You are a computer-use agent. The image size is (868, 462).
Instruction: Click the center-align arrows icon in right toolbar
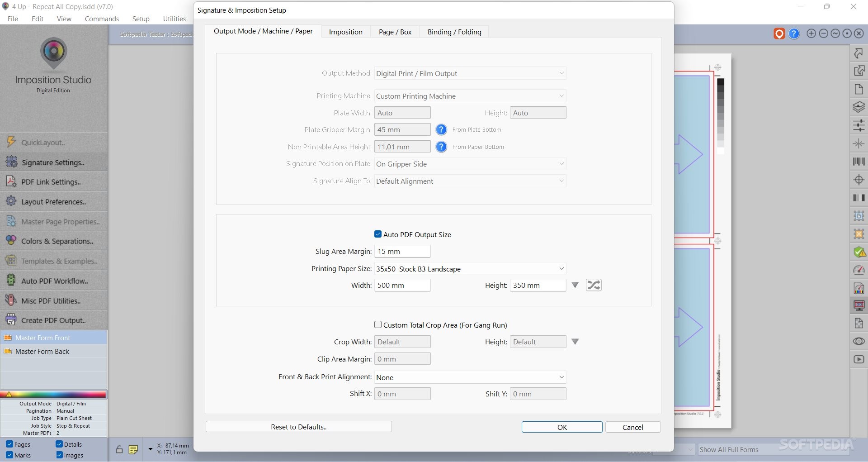859,143
